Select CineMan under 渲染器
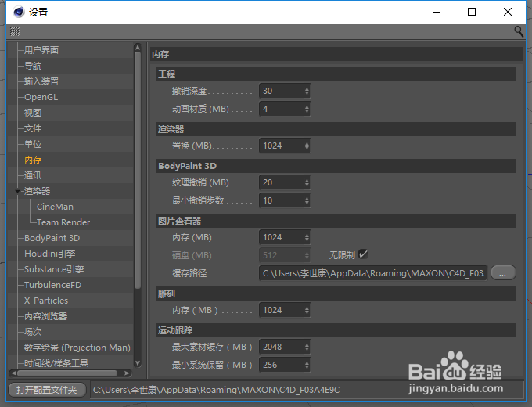The image size is (532, 407). click(x=55, y=207)
